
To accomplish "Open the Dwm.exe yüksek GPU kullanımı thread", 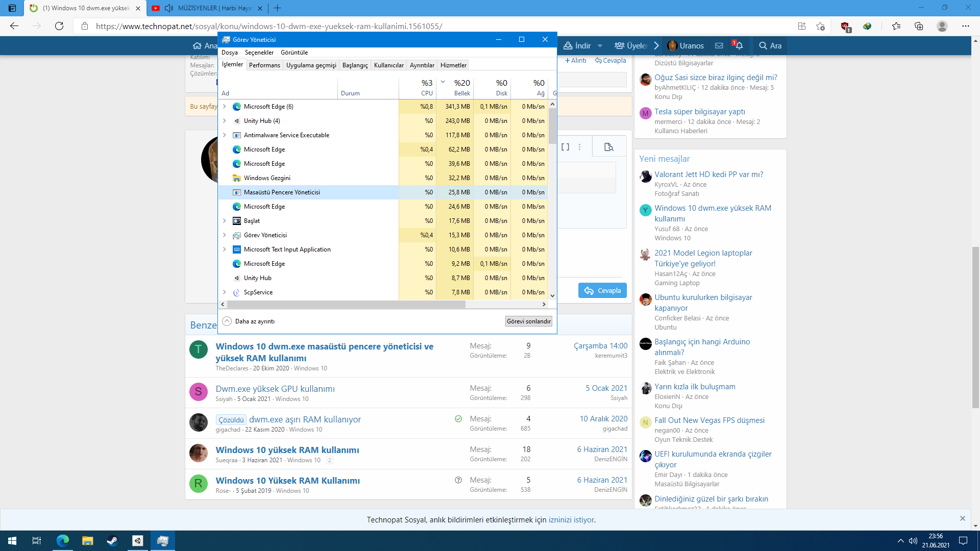I will (275, 389).
